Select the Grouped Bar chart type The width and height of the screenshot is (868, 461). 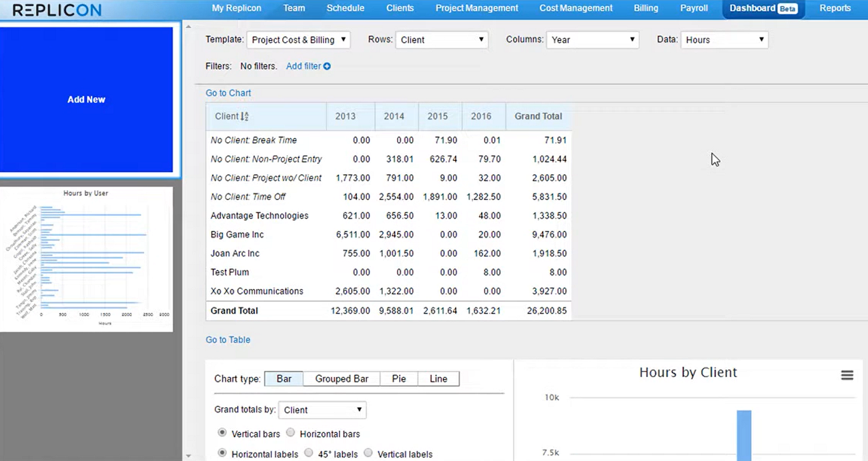[x=341, y=378]
